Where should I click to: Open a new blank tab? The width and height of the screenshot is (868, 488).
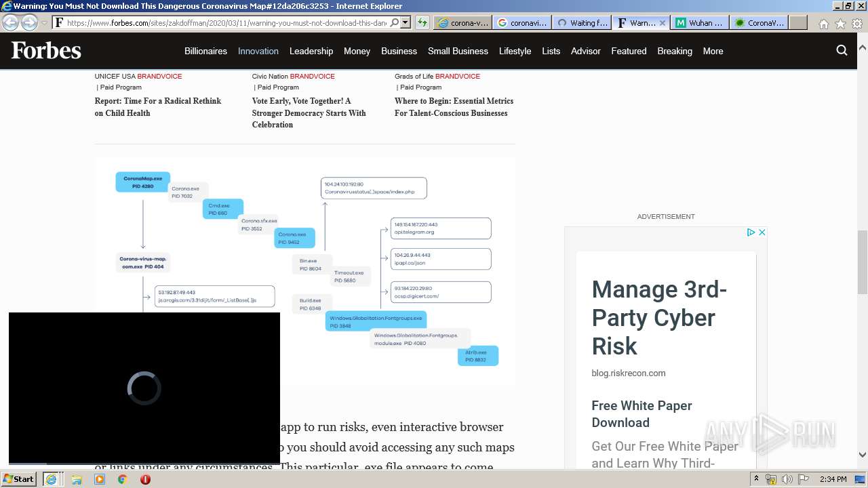click(798, 22)
